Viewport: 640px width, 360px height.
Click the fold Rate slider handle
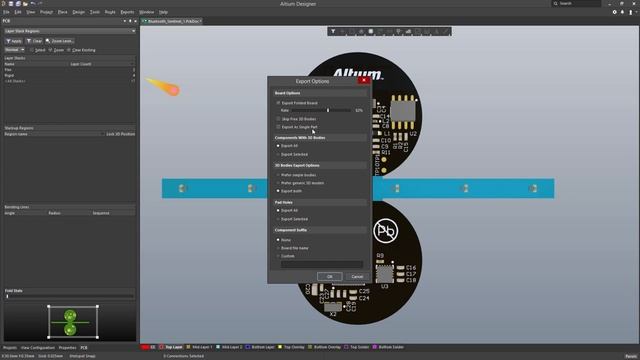tap(328, 110)
